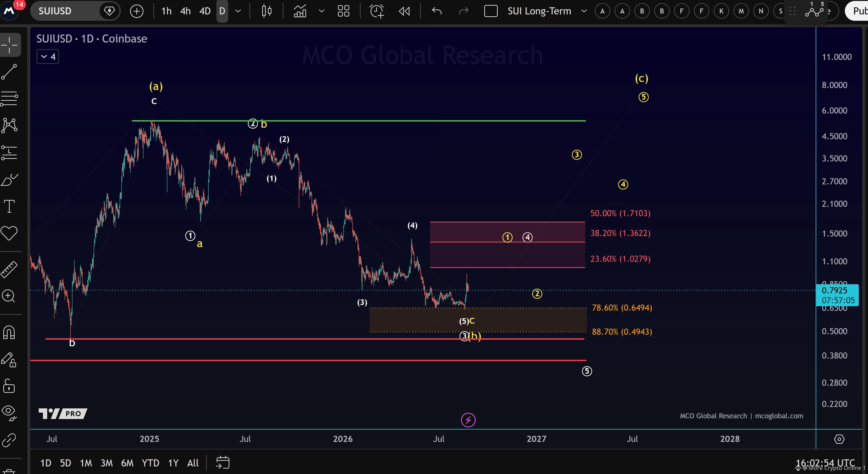Set date range to 1D
868x474 pixels.
[46, 463]
